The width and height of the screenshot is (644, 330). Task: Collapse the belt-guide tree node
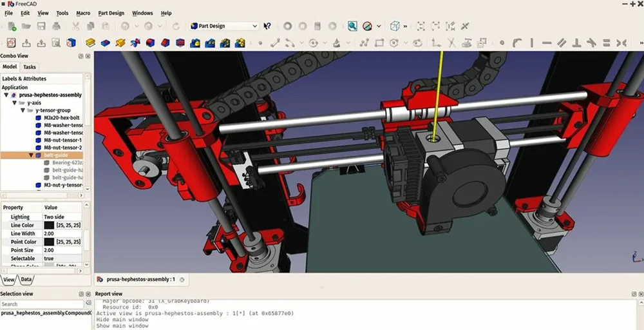tap(30, 155)
